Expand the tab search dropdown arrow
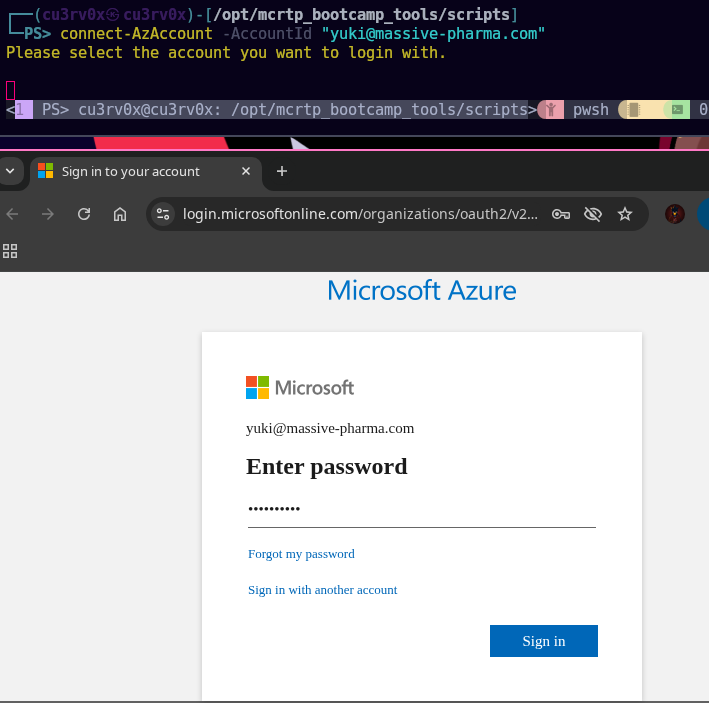 [10, 171]
